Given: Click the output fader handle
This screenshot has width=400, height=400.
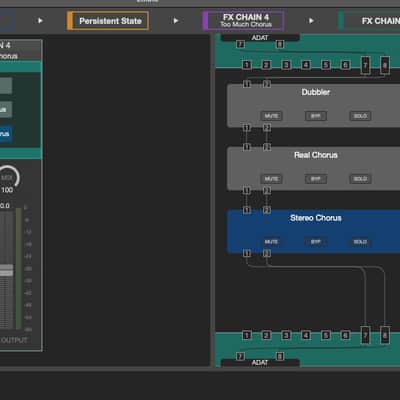Looking at the screenshot, I should tap(7, 270).
